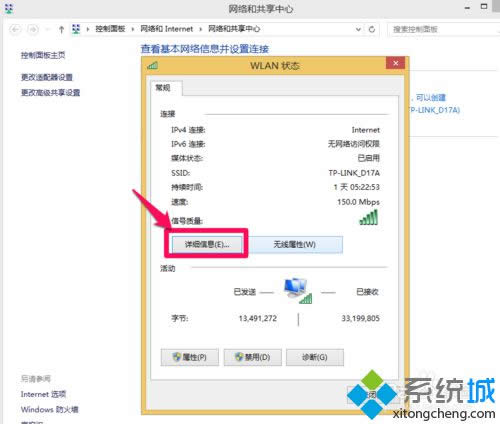Open 无线属性(W) button
500x424 pixels.
point(295,245)
